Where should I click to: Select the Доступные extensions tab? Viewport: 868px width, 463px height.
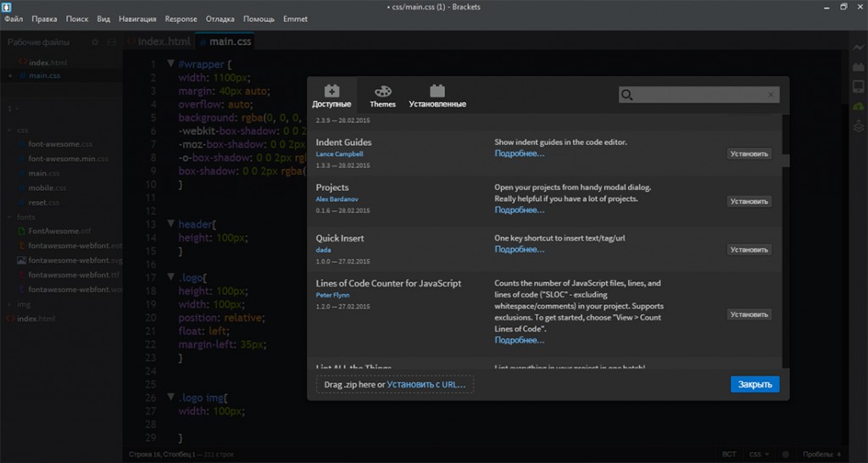click(x=331, y=96)
